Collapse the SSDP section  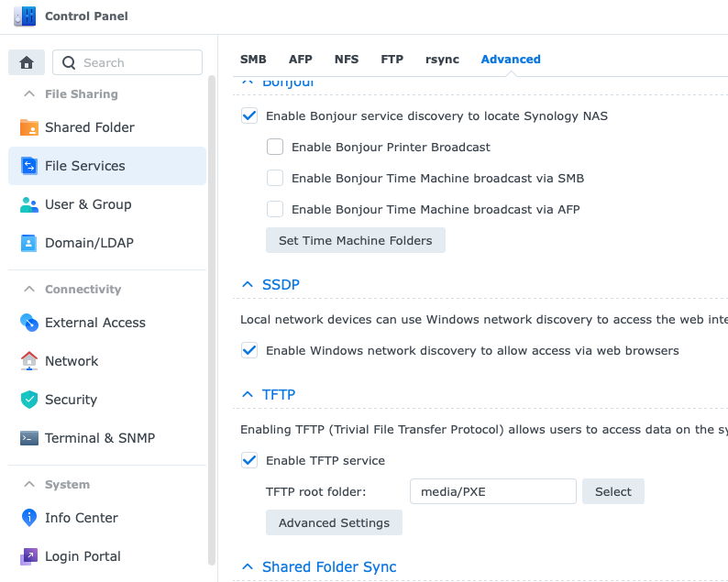(x=247, y=285)
